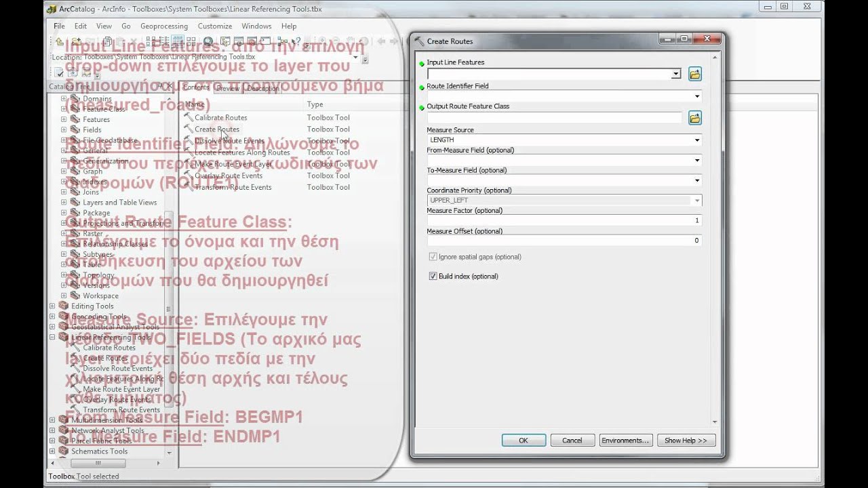Switch to Details view icon
868x488 pixels.
pos(178,41)
